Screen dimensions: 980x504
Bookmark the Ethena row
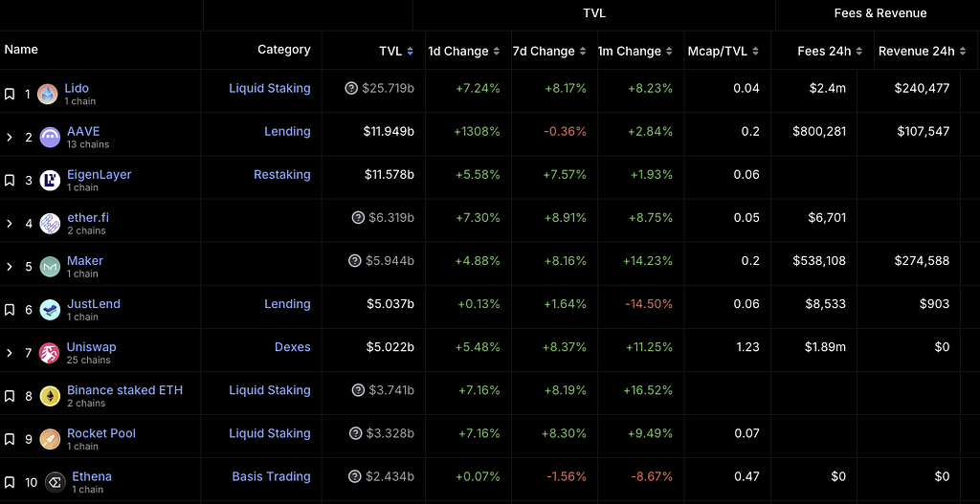point(10,482)
